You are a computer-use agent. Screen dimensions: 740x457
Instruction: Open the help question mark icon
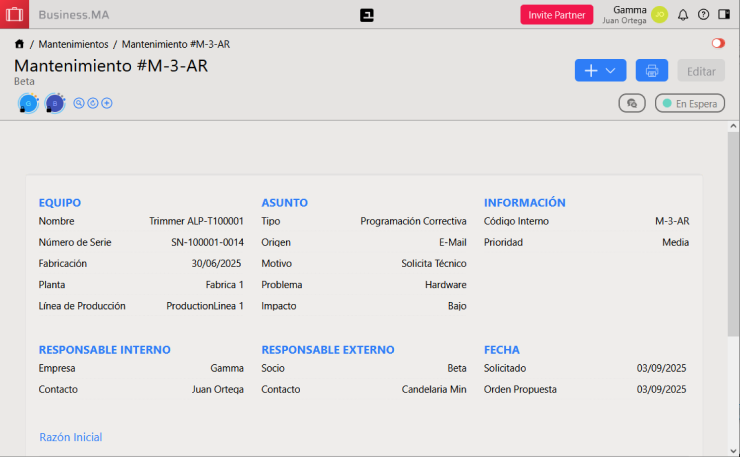point(703,15)
